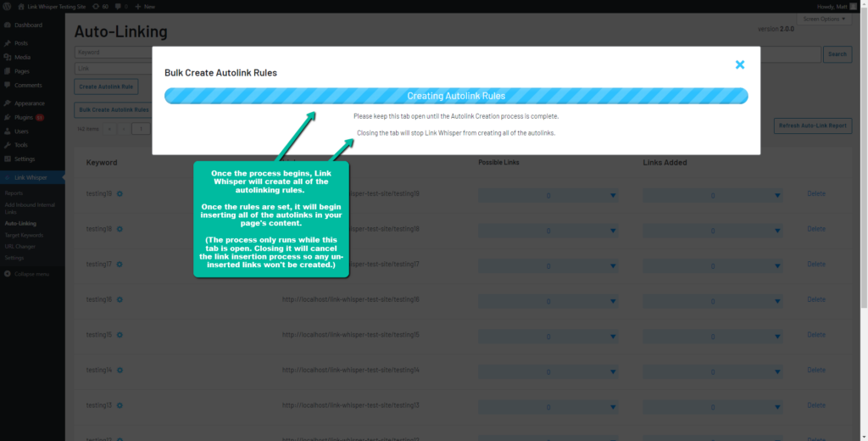Image resolution: width=868 pixels, height=441 pixels.
Task: Expand Links Added dropdown for testing19
Action: coord(712,196)
